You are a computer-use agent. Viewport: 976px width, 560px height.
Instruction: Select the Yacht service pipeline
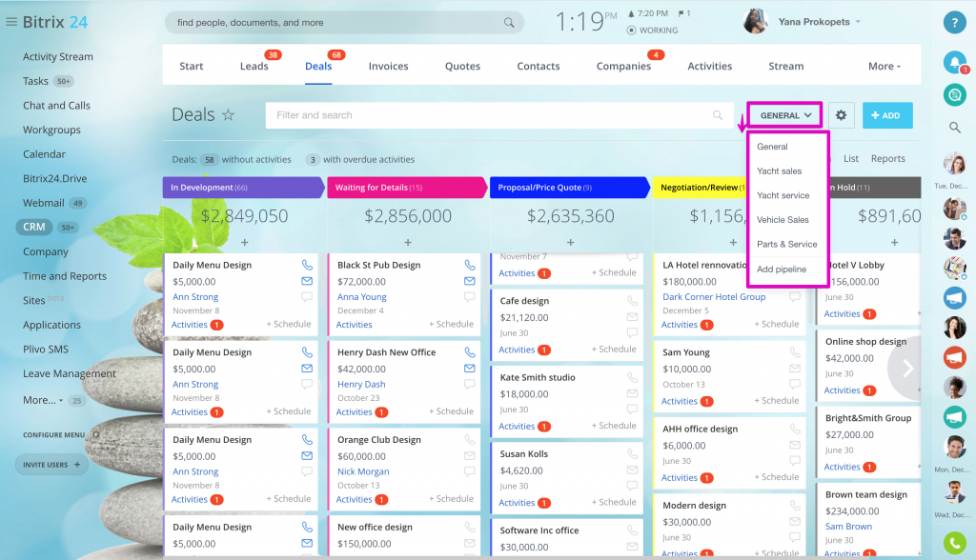tap(783, 194)
